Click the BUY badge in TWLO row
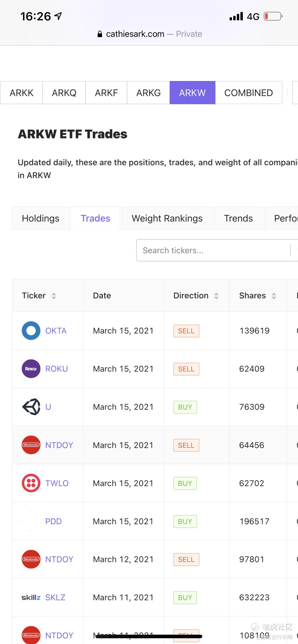 [x=185, y=483]
